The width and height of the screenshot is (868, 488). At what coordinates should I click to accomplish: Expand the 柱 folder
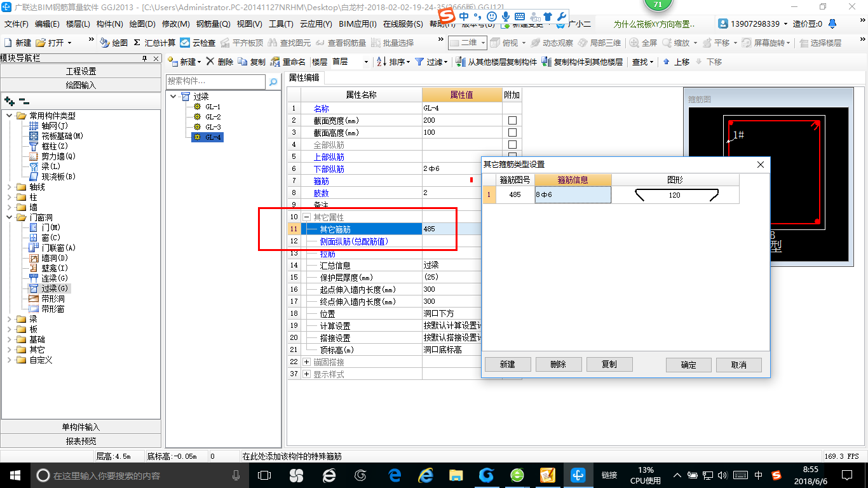pos(10,197)
